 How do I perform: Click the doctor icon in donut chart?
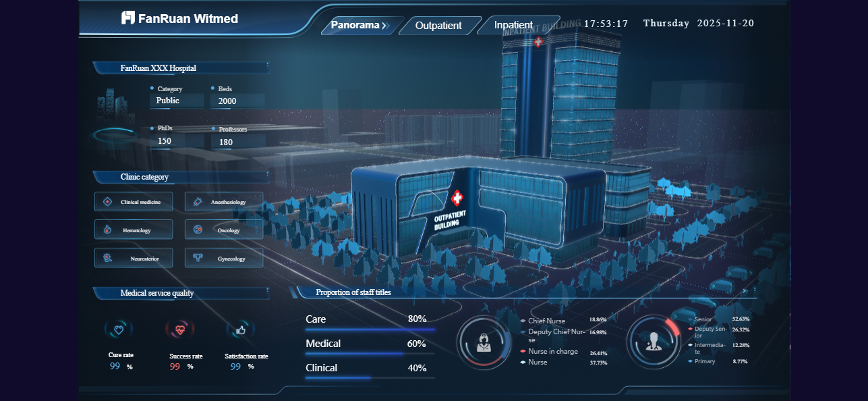click(653, 342)
